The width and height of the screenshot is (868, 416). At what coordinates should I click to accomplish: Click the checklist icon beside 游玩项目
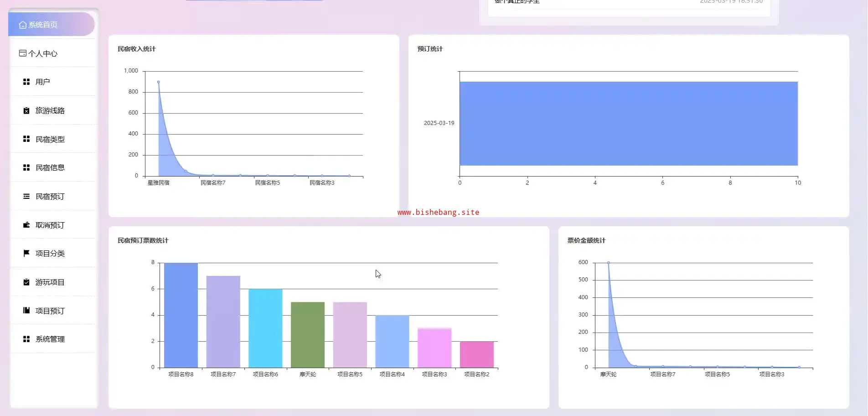[26, 282]
